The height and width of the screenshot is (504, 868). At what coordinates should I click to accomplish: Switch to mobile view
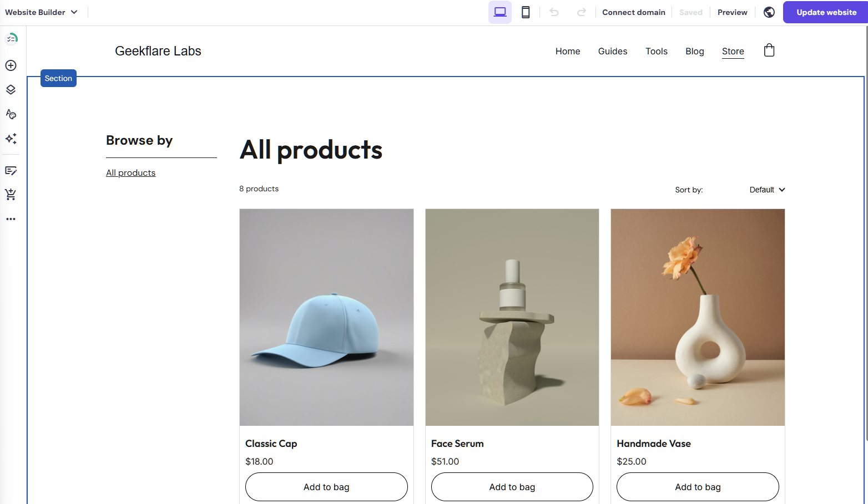click(x=526, y=12)
